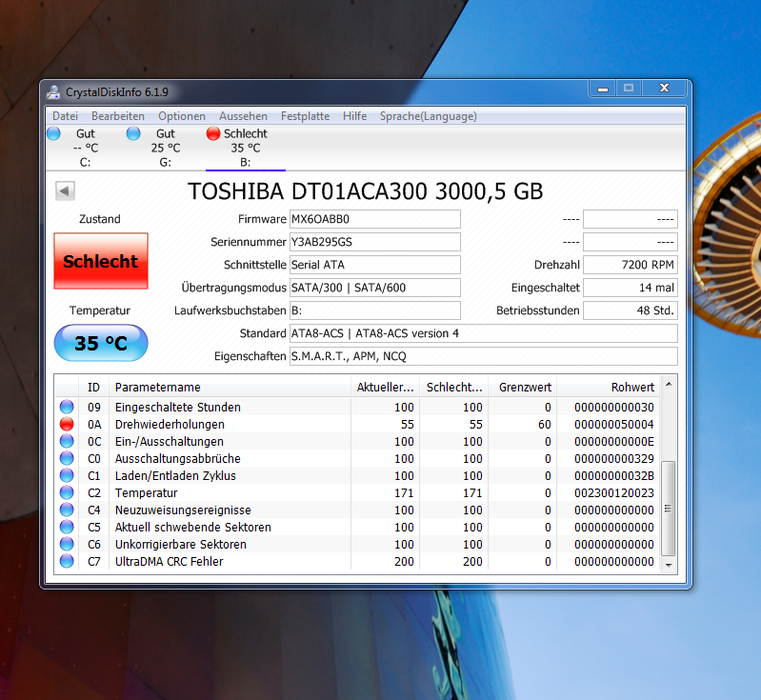Image resolution: width=761 pixels, height=700 pixels.
Task: Close the CrystalDiskInfo window
Action: point(665,88)
